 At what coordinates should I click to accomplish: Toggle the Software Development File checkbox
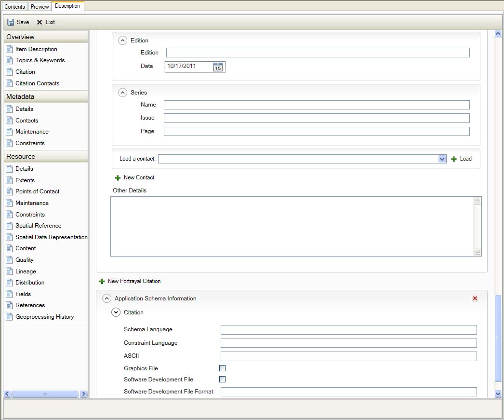point(223,379)
